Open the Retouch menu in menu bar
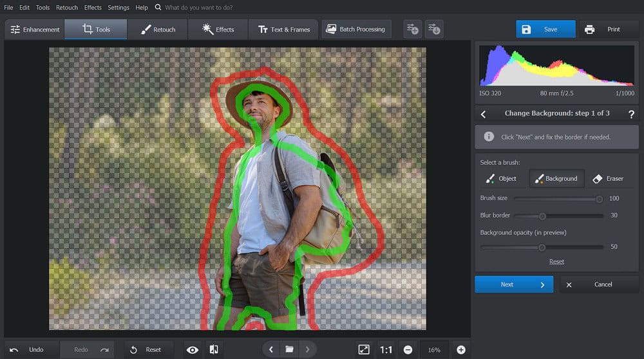The height and width of the screenshot is (359, 644). pos(67,7)
